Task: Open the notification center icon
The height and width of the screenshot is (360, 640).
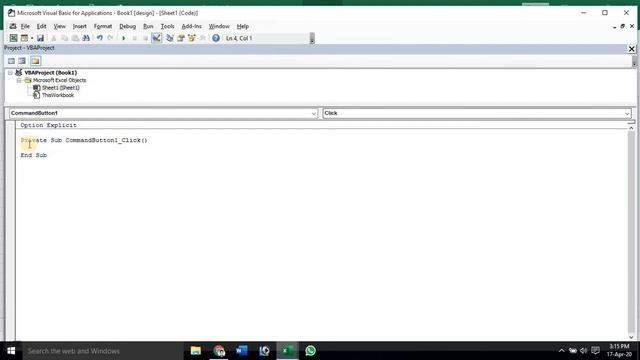Action: [x=596, y=351]
